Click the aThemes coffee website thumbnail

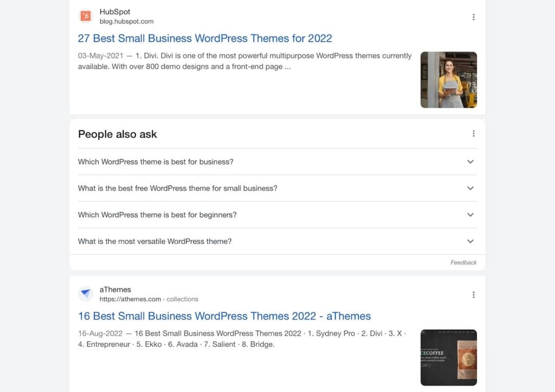(x=448, y=357)
